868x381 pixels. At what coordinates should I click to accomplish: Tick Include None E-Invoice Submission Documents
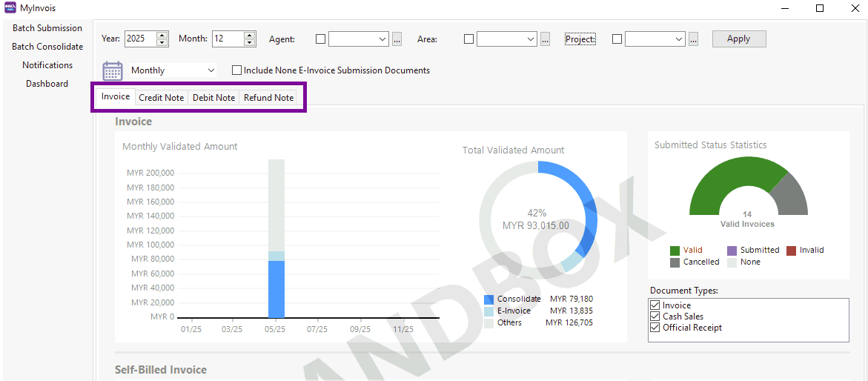coord(236,70)
